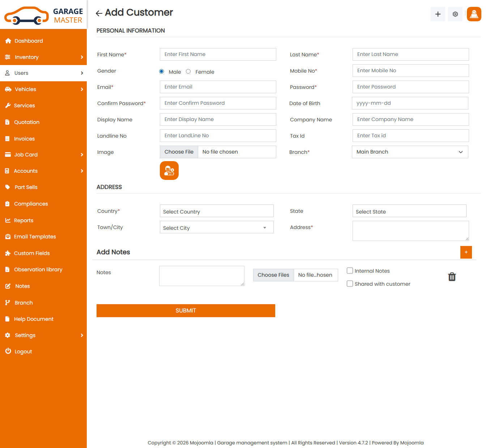The width and height of the screenshot is (494, 448).
Task: Click the Logout power icon in sidebar
Action: [x=8, y=351]
